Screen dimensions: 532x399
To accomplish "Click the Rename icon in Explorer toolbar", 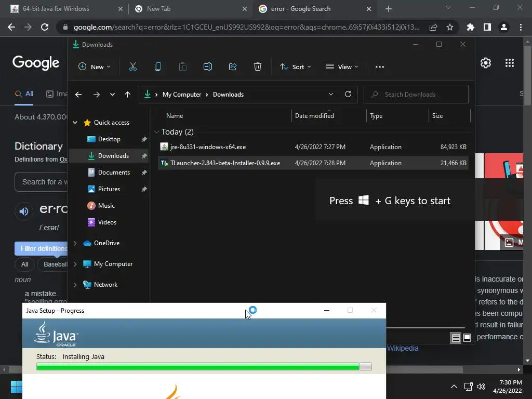I will [x=208, y=67].
